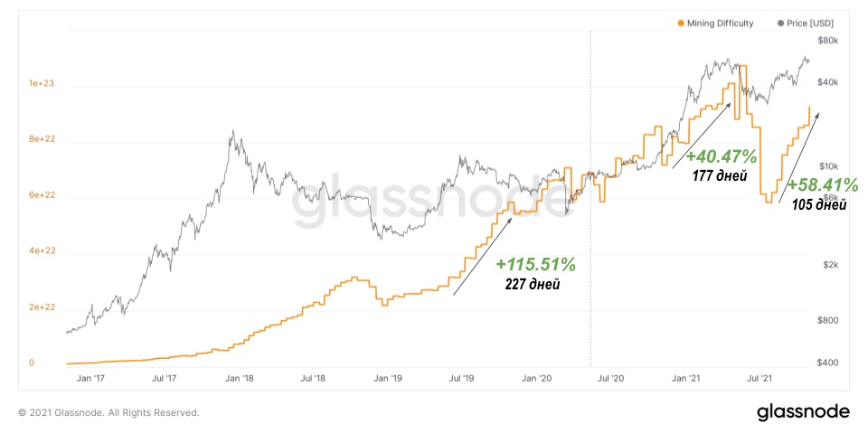Open the glassnode logo at bottom right

tap(803, 412)
